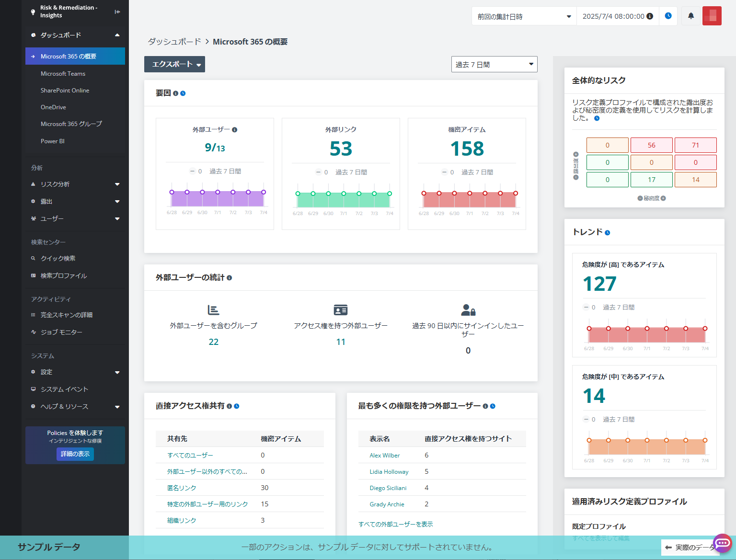Screen dimensions: 736x560
Task: Click the ダッシュボード breadcrumb link
Action: (x=174, y=42)
